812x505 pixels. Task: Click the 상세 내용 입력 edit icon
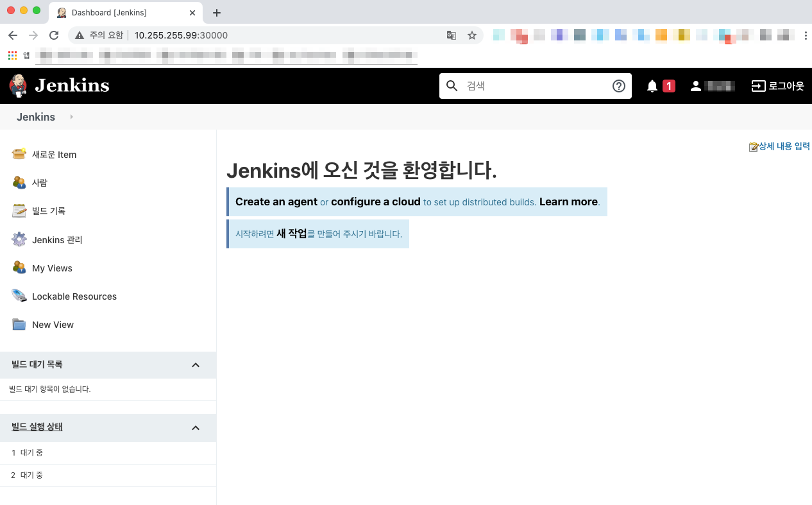(754, 147)
